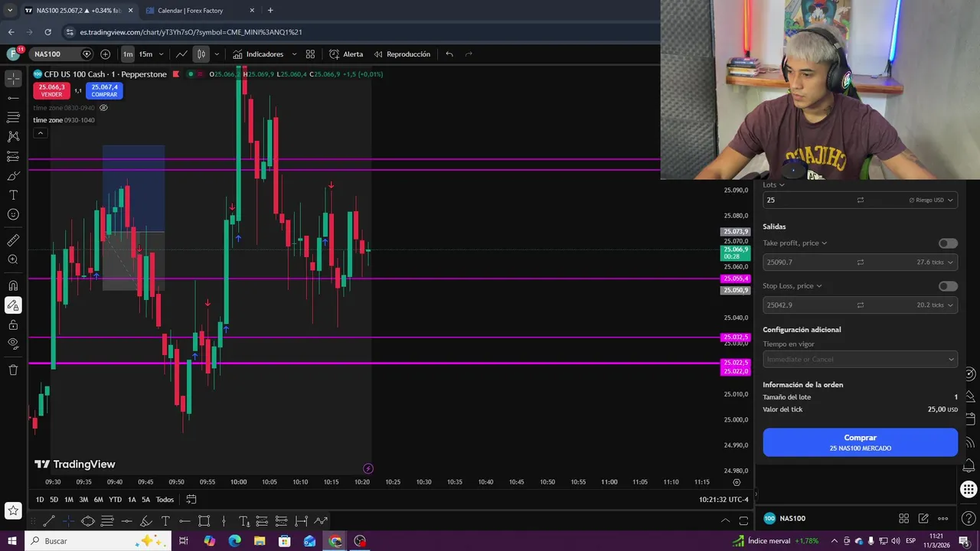The image size is (980, 551).
Task: Open the Fibonacci/Gann tools in sidebar
Action: 13,117
